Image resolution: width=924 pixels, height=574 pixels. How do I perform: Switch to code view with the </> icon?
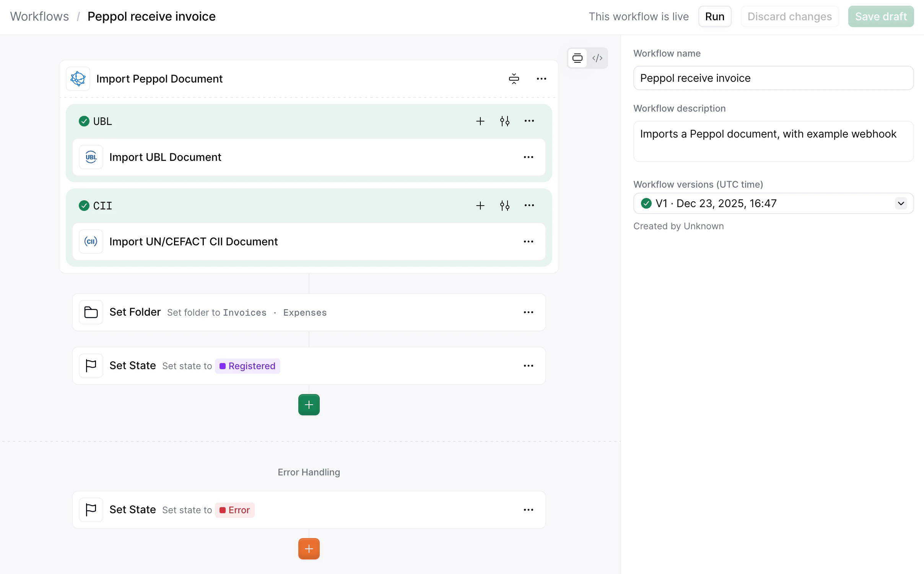[x=597, y=58]
